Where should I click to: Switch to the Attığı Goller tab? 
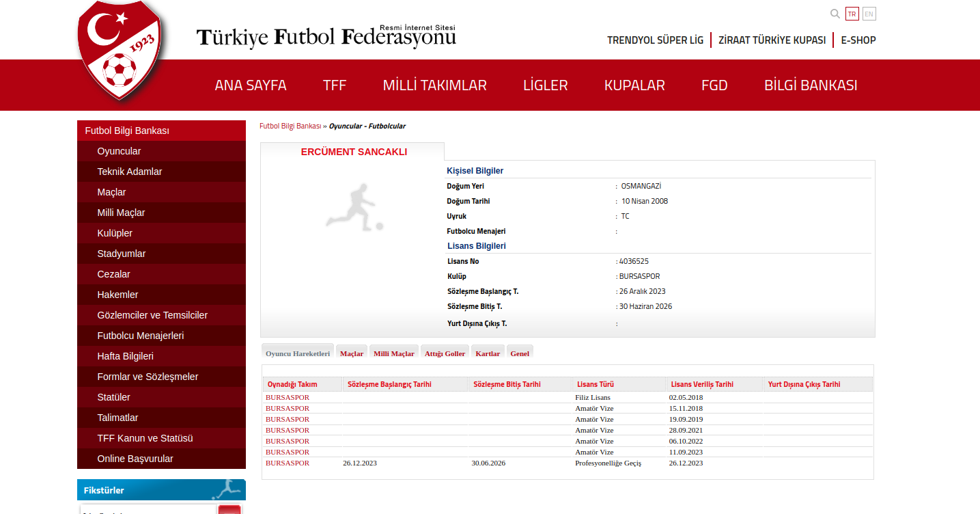[x=445, y=353]
